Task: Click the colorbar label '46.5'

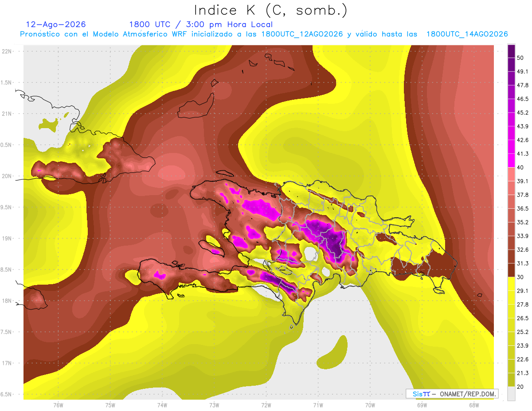Action: (x=523, y=99)
